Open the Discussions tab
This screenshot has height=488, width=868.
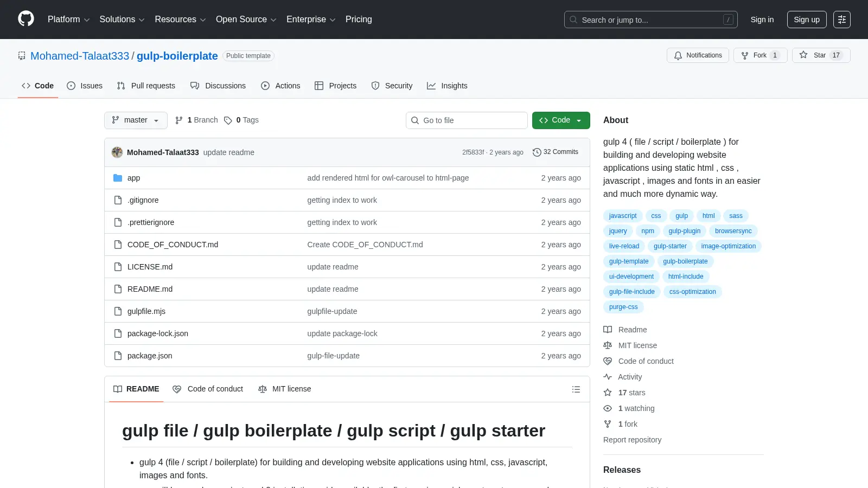[x=218, y=86]
